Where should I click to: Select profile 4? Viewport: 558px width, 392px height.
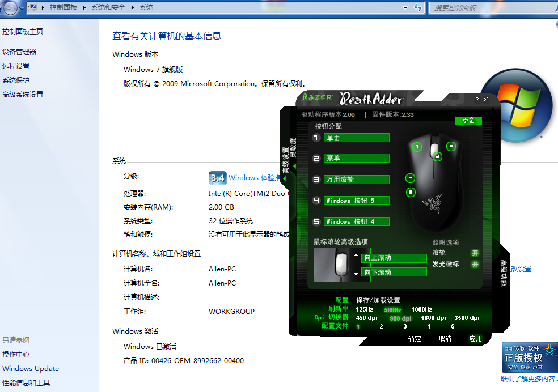point(429,326)
